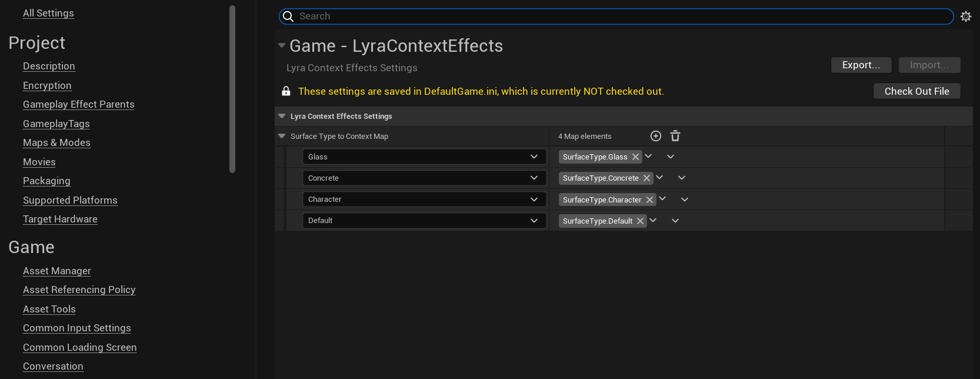Viewport: 980px width, 379px height.
Task: Open Packaging settings
Action: 46,181
